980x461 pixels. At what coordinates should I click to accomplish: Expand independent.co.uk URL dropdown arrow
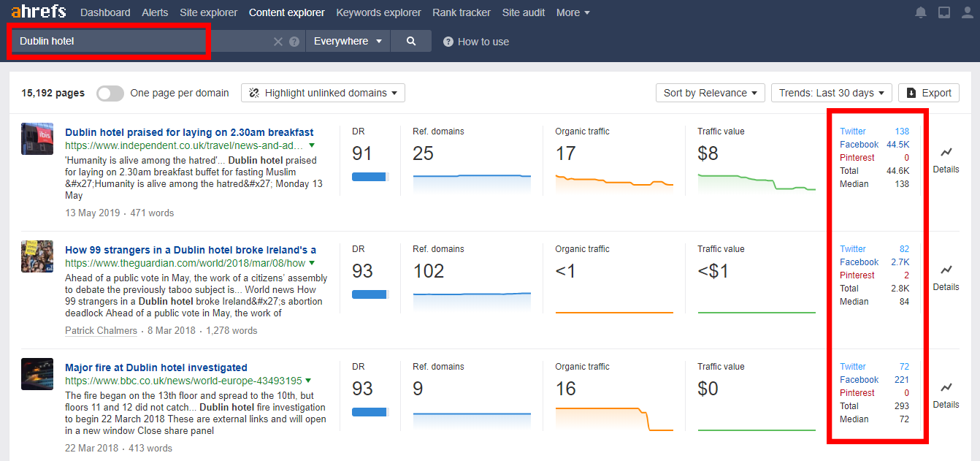[312, 145]
